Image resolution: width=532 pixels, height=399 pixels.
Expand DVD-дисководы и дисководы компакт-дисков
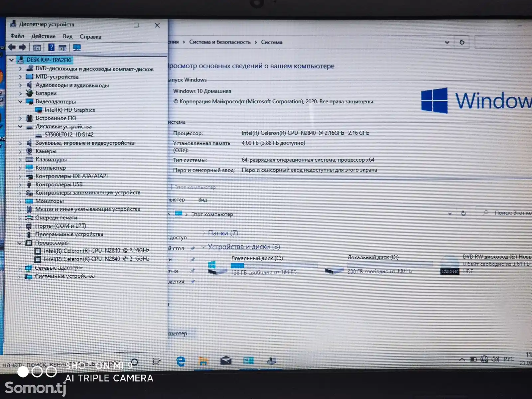coord(20,68)
